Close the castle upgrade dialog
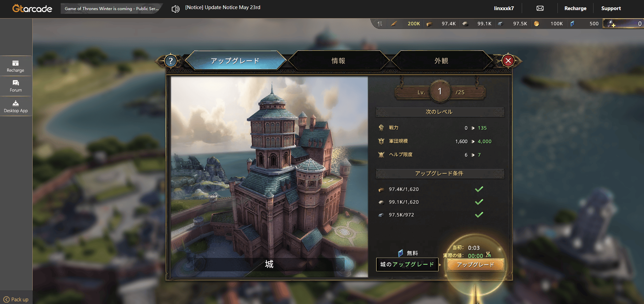 coord(508,61)
